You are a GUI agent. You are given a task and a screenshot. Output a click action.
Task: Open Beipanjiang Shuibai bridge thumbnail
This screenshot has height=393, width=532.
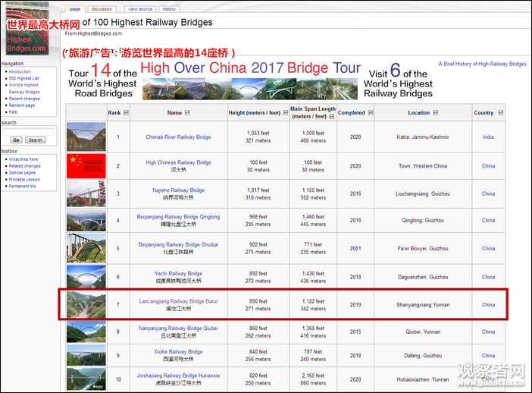pyautogui.click(x=86, y=248)
